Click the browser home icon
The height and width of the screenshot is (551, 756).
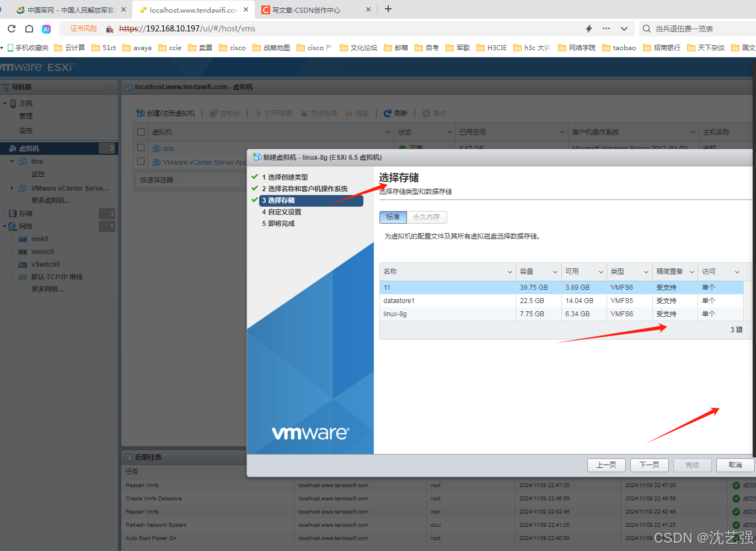click(29, 29)
